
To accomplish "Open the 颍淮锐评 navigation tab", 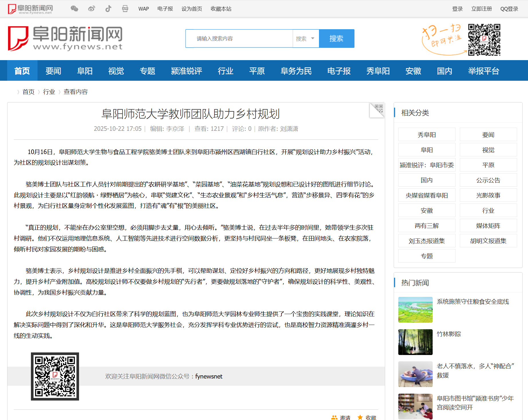I will (186, 71).
